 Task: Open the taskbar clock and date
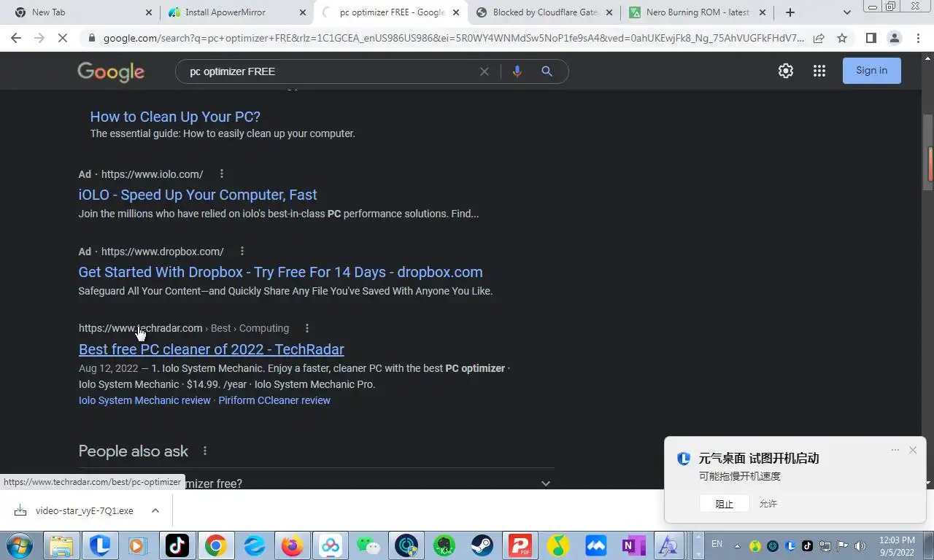(898, 545)
